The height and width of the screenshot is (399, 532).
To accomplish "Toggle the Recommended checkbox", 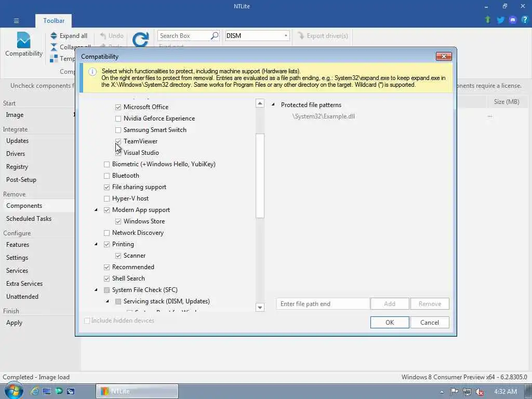I will tap(107, 267).
